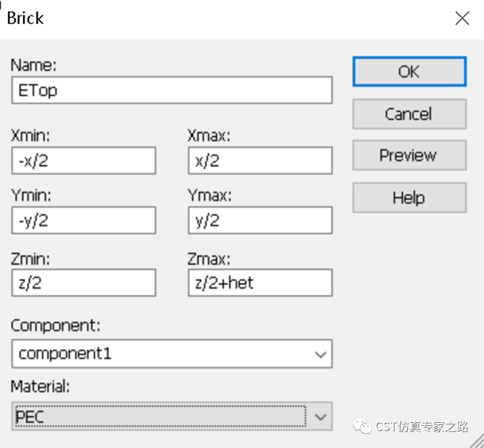Screen dimensions: 484x448
Task: Open Help for brick creation
Action: click(409, 198)
